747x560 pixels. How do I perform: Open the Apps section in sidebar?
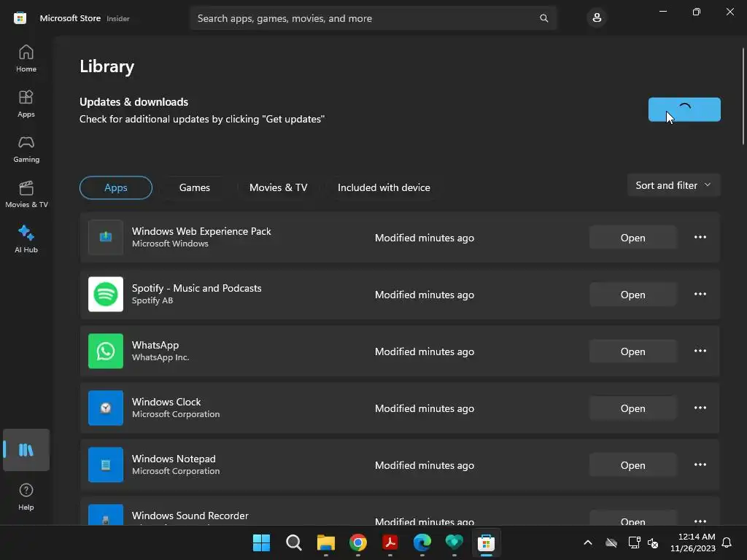pos(26,104)
